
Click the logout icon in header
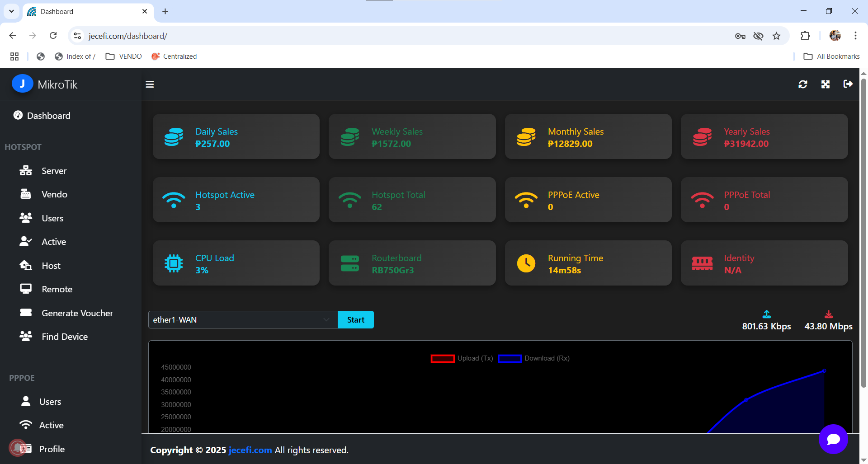(x=848, y=84)
